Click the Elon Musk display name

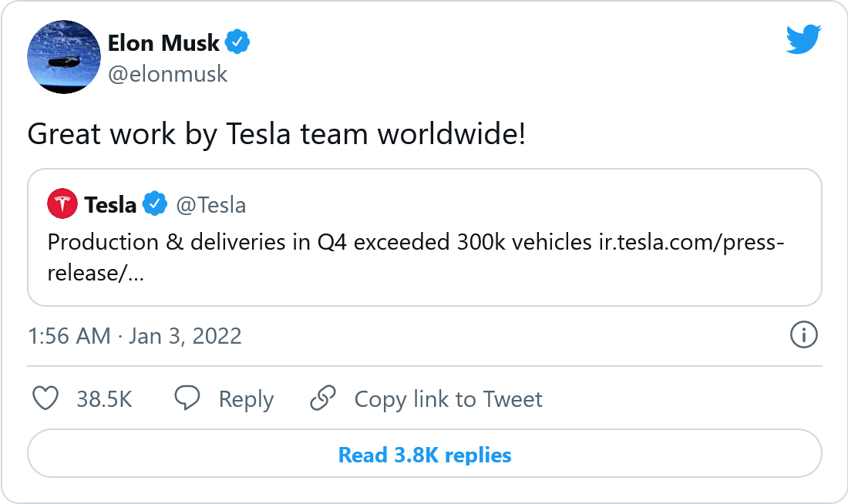[163, 42]
